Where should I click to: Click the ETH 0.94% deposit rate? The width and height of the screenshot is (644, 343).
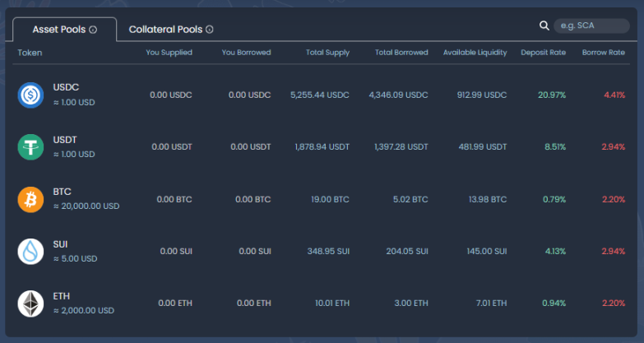tap(552, 304)
